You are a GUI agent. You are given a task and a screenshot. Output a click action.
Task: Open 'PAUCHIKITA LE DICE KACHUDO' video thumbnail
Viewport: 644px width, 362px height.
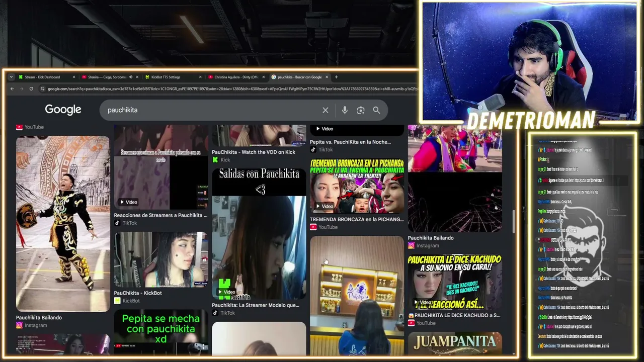(x=455, y=282)
